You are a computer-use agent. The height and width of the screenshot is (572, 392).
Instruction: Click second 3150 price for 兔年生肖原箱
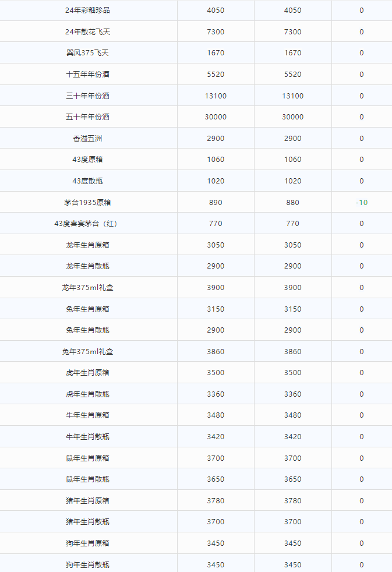point(293,309)
